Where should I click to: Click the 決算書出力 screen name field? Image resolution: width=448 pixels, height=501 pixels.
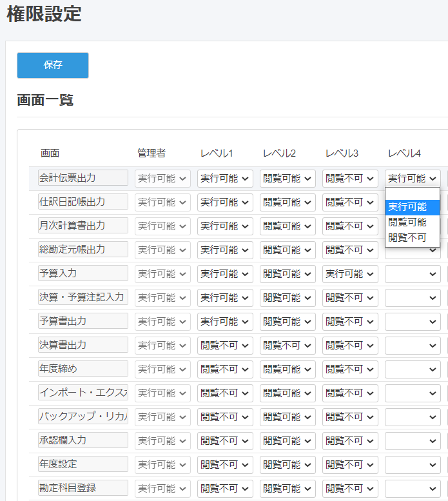click(83, 345)
